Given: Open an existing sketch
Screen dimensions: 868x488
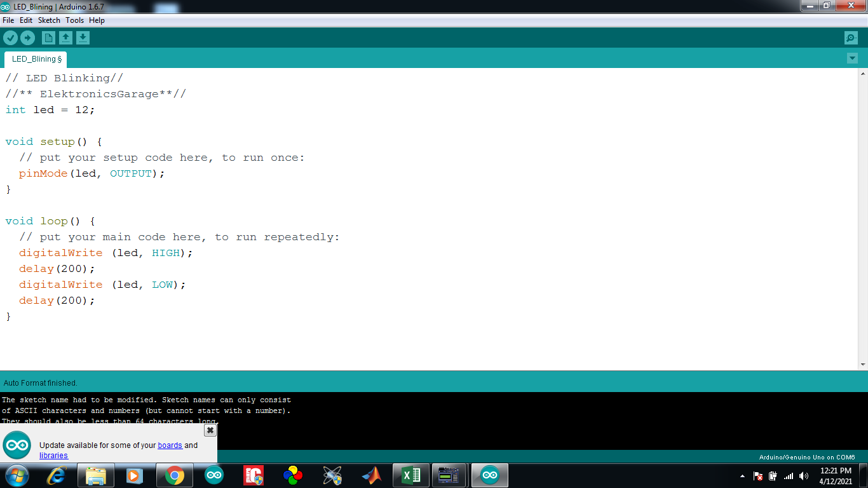Looking at the screenshot, I should click(x=66, y=37).
